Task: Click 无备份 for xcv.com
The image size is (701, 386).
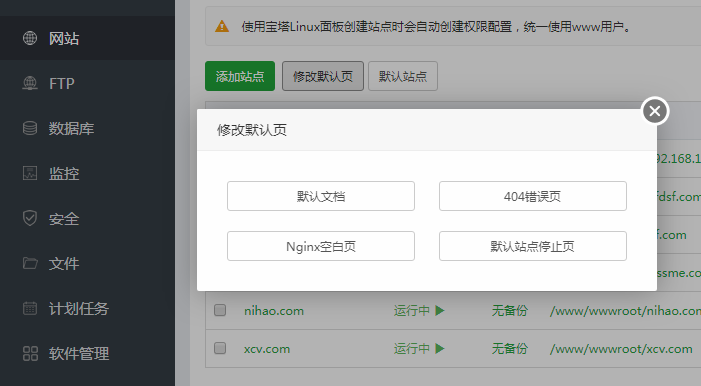Action: 510,348
